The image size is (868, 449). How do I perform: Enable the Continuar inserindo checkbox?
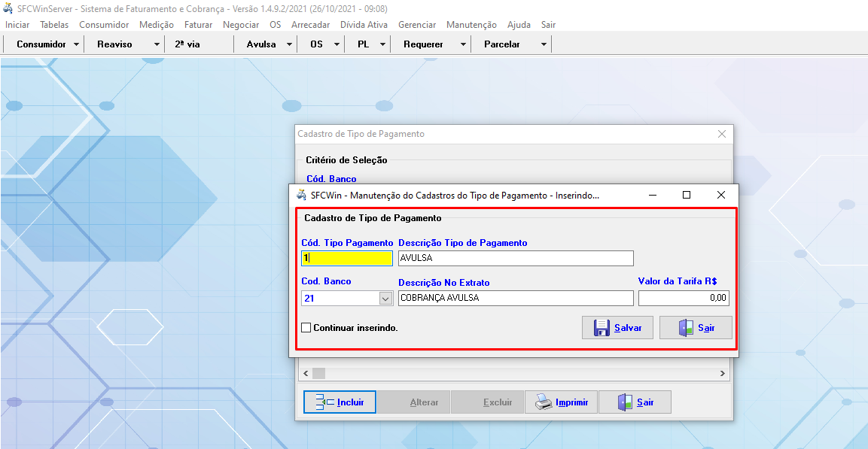point(306,328)
